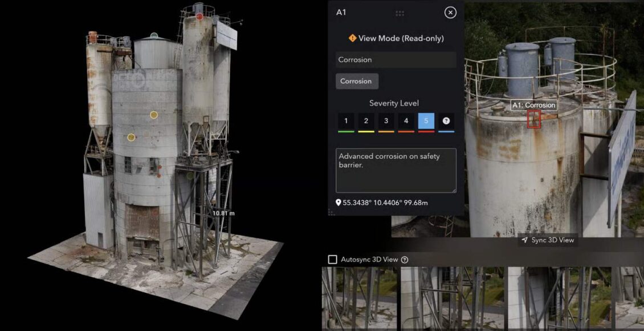644x331 pixels.
Task: Open the first photo thumbnail in the strip
Action: pyautogui.click(x=360, y=298)
